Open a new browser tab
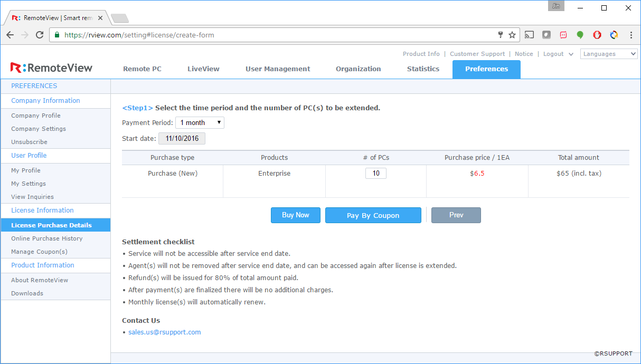The width and height of the screenshot is (641, 364). coord(120,18)
